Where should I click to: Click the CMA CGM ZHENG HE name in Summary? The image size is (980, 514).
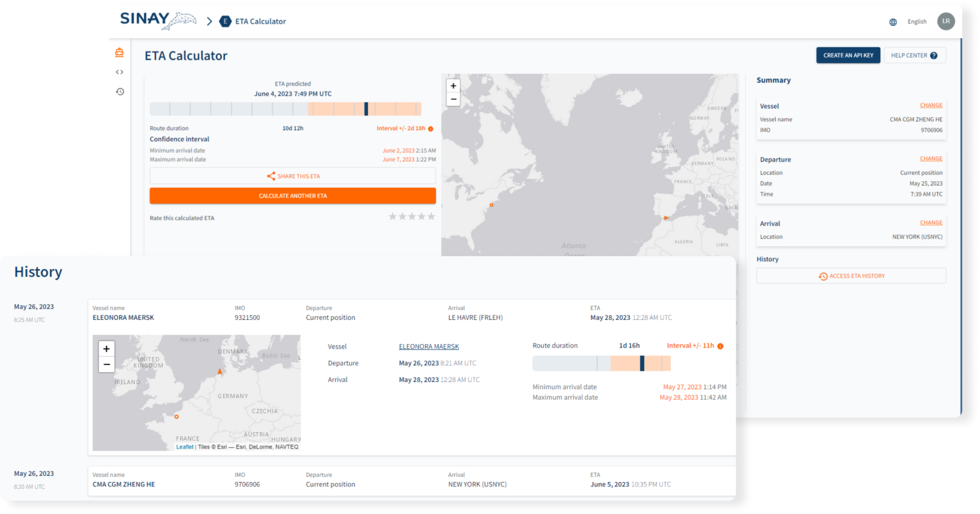pos(916,120)
